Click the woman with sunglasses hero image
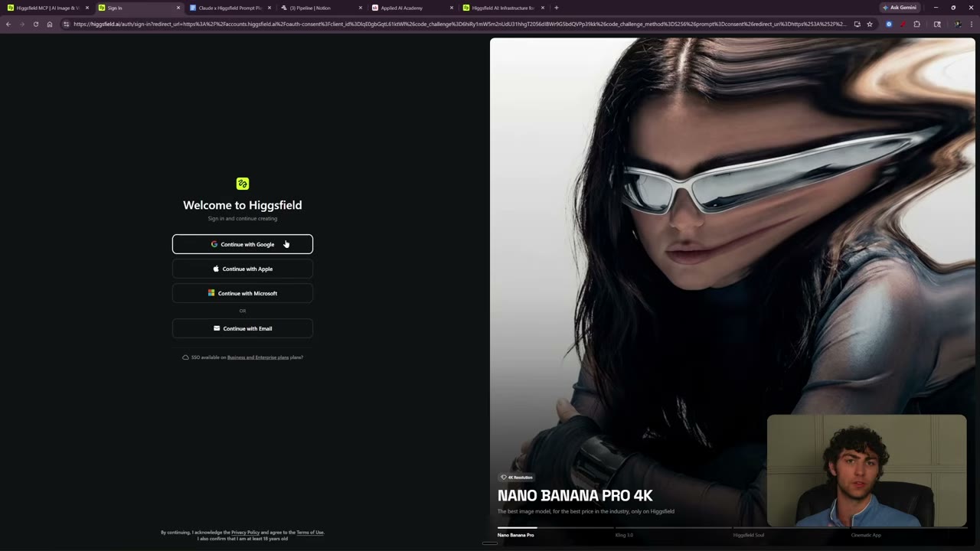Screen dimensions: 980x551 [x=733, y=291]
